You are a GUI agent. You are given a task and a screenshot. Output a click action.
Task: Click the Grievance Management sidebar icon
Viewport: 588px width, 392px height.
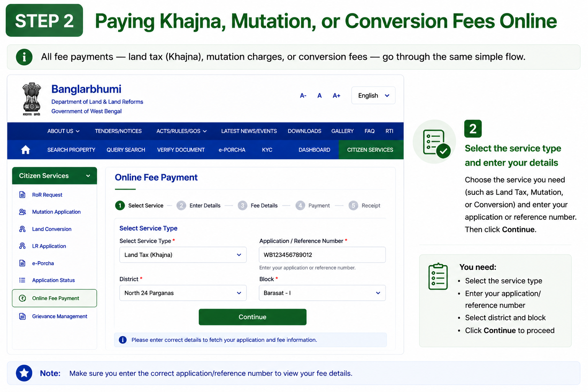(x=22, y=316)
